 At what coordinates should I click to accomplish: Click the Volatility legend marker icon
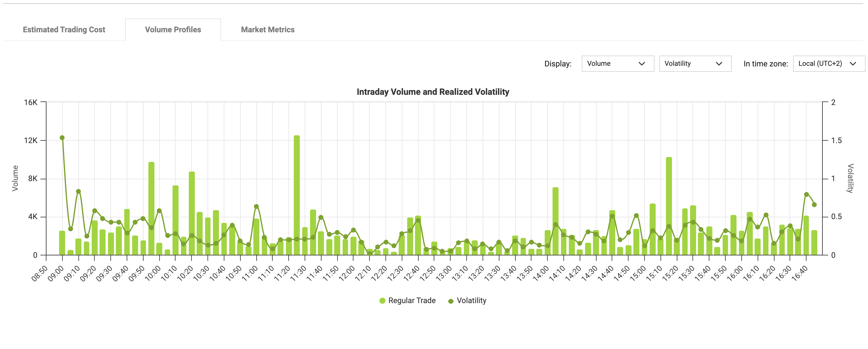[451, 301]
